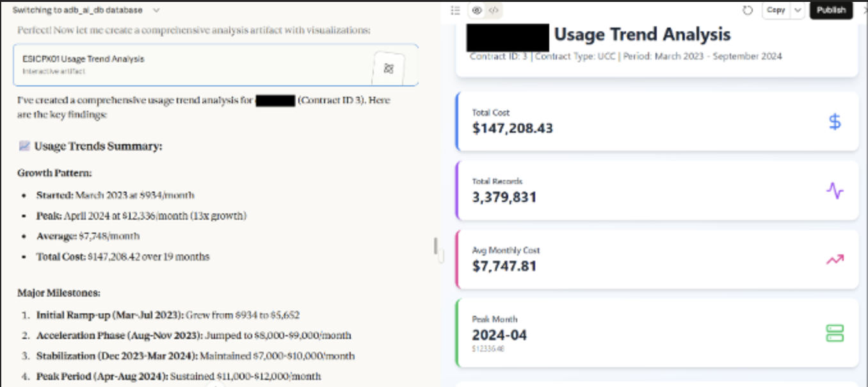This screenshot has height=387, width=868.
Task: Open the Copy options dropdown arrow
Action: click(798, 10)
